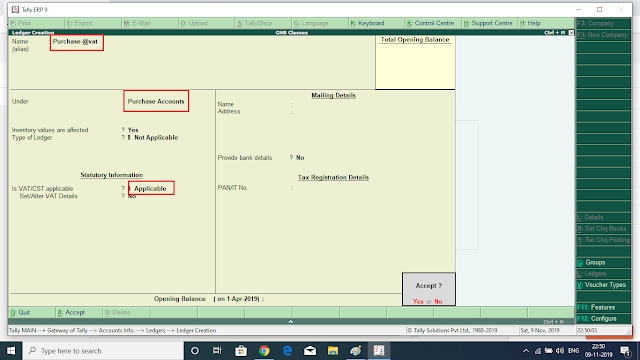Click L: Details sidebar button

[603, 218]
